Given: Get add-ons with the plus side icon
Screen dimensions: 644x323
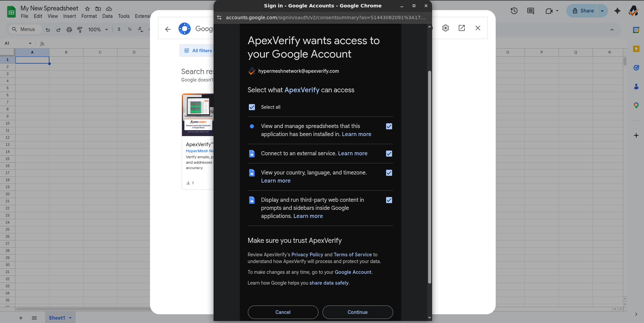Looking at the screenshot, I should pyautogui.click(x=636, y=135).
